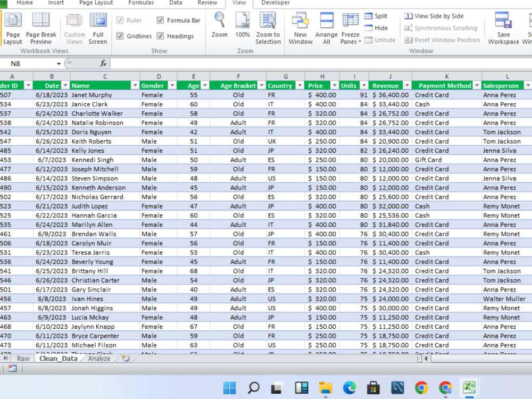Open the Developer ribbon tab
The width and height of the screenshot is (532, 399).
click(x=276, y=3)
